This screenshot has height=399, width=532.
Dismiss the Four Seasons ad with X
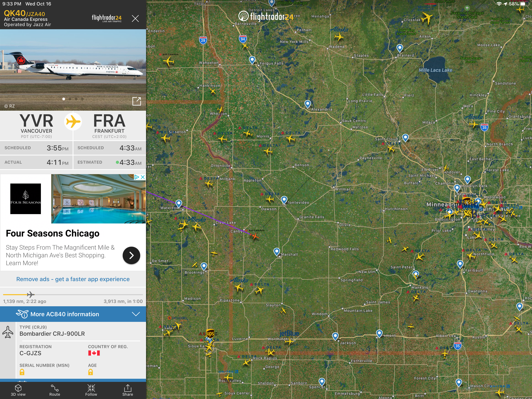coord(143,177)
